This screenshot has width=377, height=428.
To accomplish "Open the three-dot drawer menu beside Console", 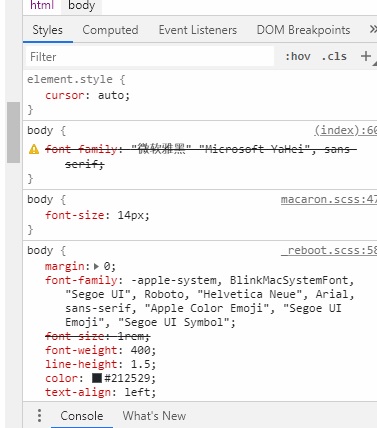I will (39, 415).
